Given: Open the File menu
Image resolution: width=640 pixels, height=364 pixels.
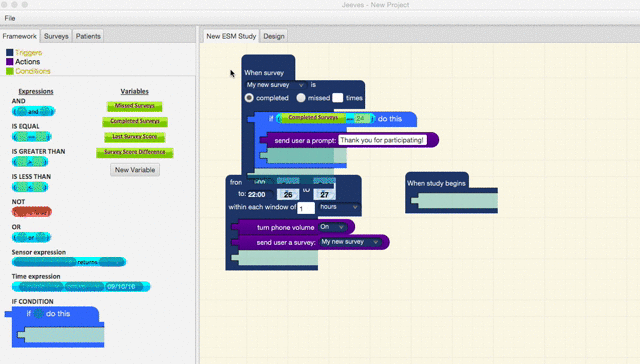Looking at the screenshot, I should coord(10,18).
